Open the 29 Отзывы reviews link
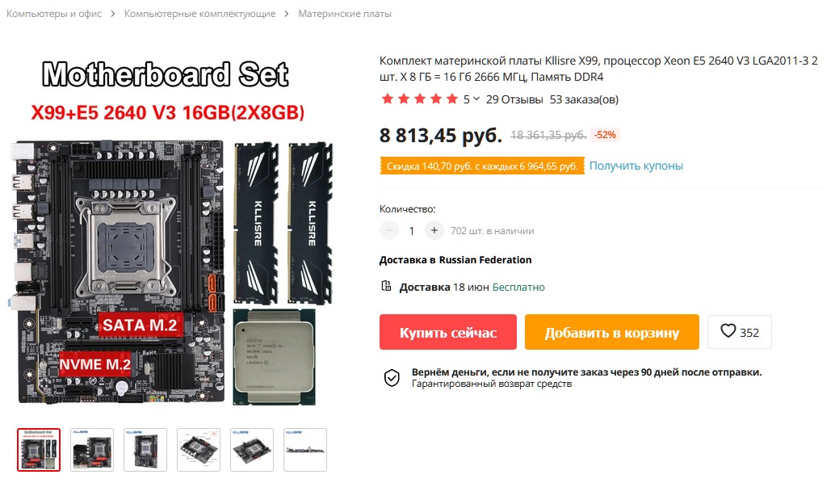Image resolution: width=835 pixels, height=504 pixels. coord(514,99)
